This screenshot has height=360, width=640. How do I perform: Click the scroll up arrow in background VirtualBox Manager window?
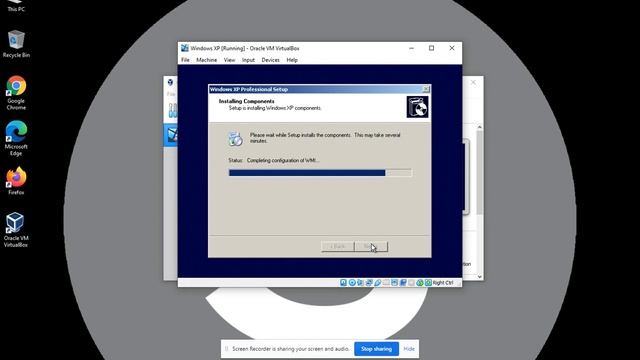click(480, 127)
